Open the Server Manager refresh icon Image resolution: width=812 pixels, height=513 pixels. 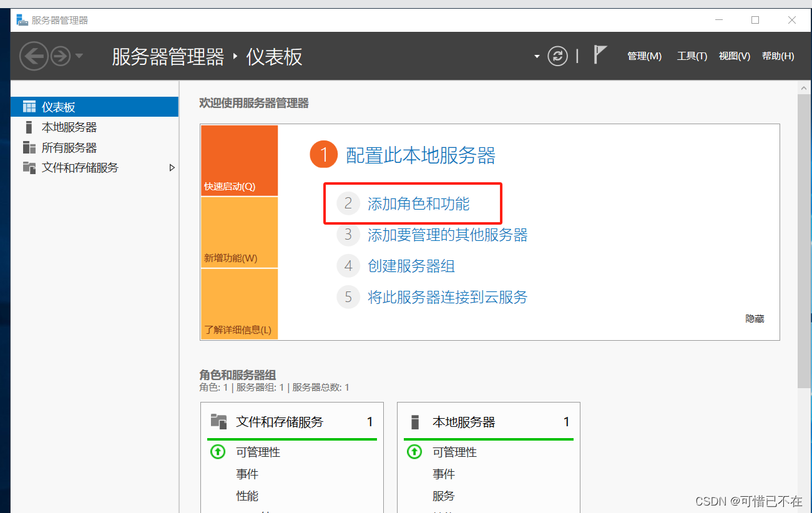click(x=557, y=56)
